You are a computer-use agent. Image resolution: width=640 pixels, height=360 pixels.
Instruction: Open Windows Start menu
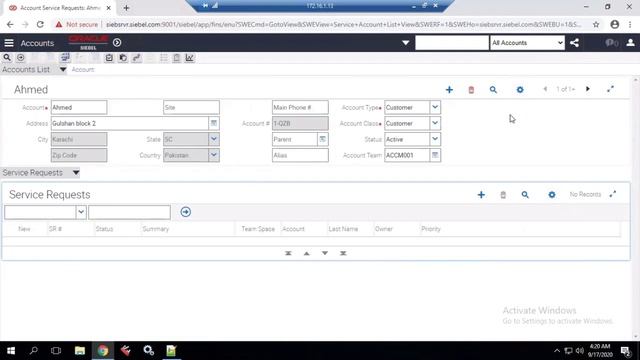click(11, 351)
